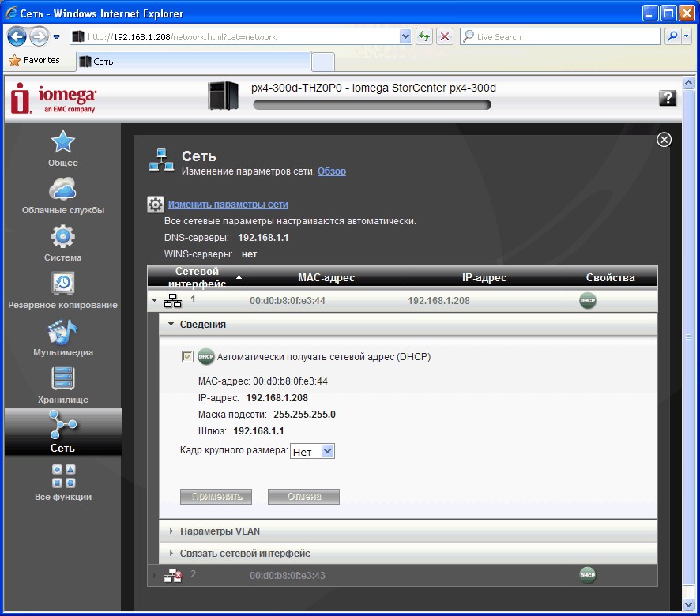Expand the Параметры VLAN section
Viewport: 700px width, 616px height.
220,531
